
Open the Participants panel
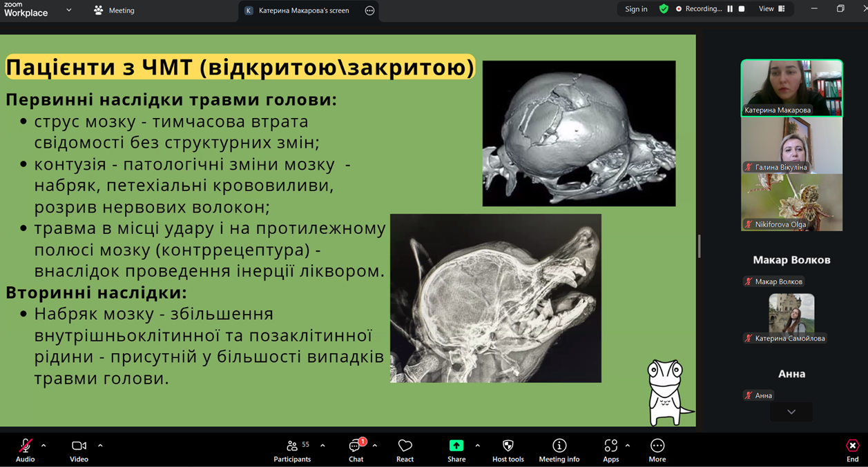(292, 450)
